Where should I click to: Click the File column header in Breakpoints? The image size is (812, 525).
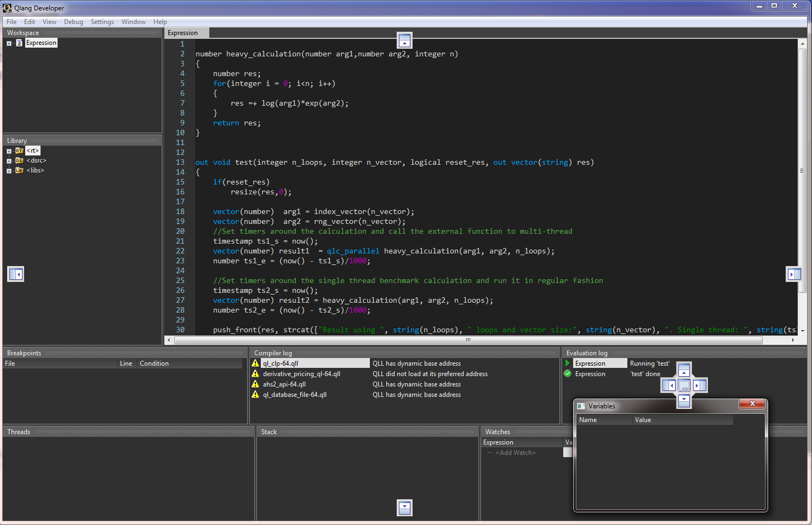pos(60,364)
